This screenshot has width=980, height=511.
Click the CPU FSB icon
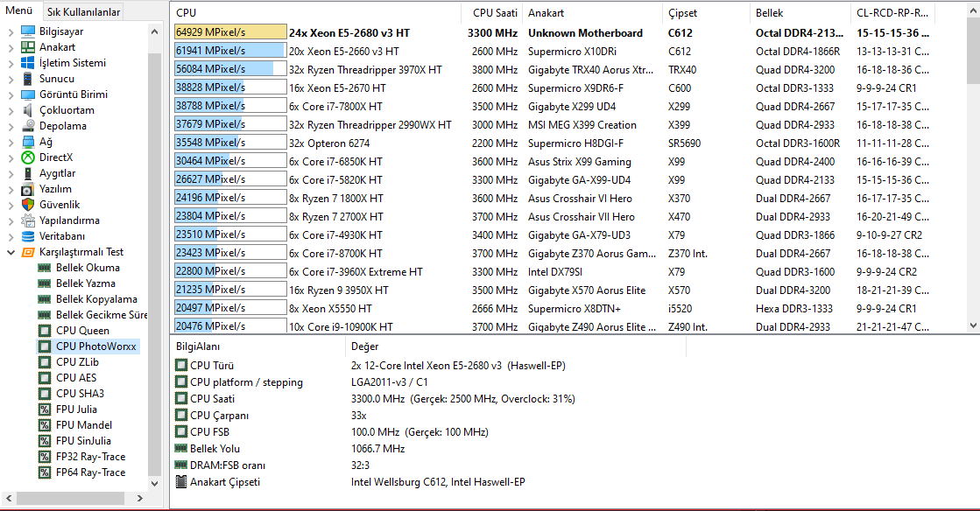[181, 431]
